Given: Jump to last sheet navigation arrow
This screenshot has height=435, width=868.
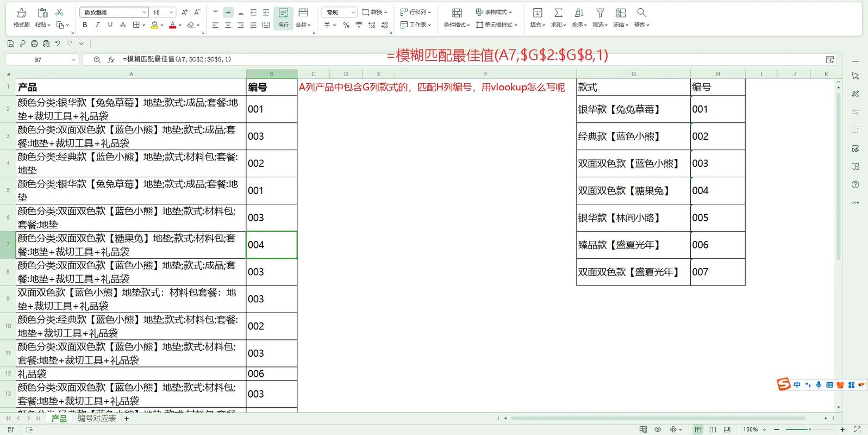Looking at the screenshot, I should pyautogui.click(x=38, y=419).
